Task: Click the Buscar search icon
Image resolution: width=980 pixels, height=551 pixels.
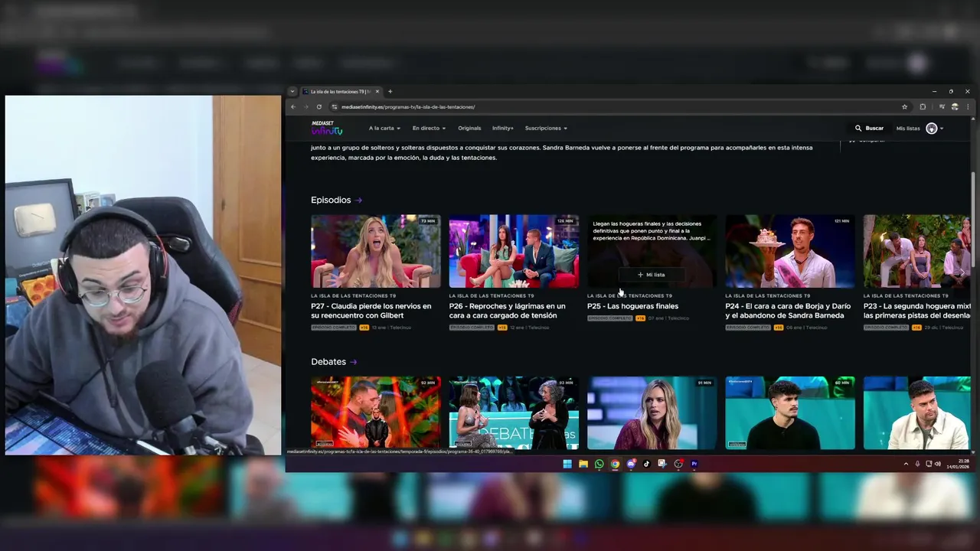Action: point(858,129)
